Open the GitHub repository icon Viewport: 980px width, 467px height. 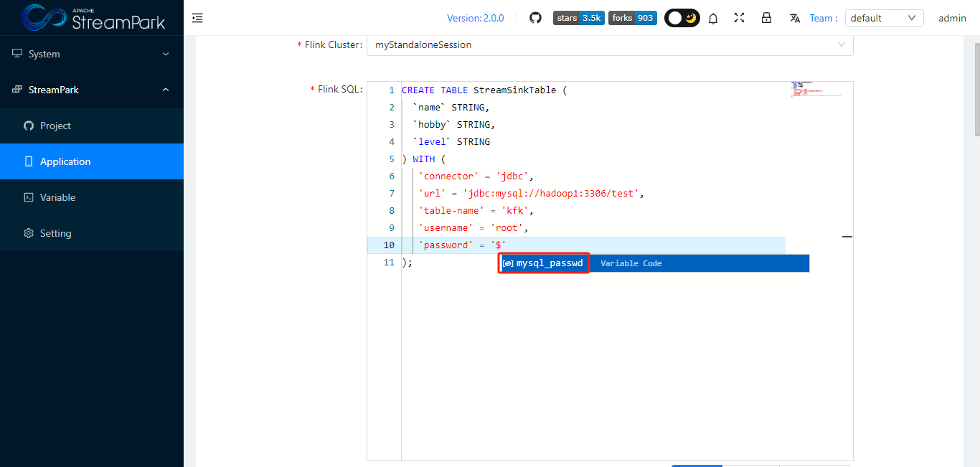[535, 18]
